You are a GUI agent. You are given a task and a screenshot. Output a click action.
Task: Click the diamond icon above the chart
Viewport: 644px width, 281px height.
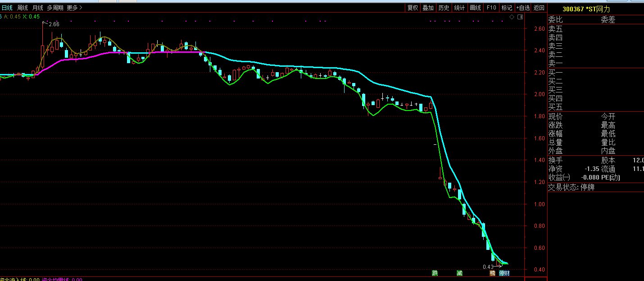[512, 17]
